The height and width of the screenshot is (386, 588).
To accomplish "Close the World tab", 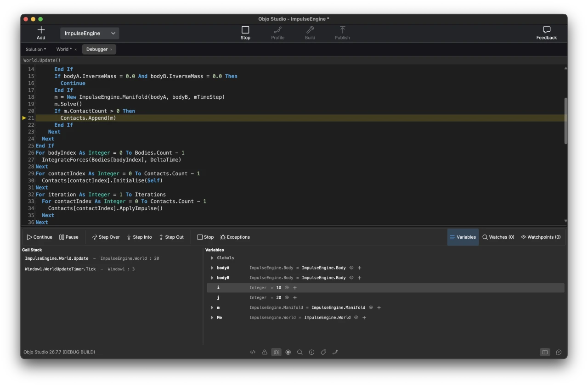I will click(x=76, y=50).
